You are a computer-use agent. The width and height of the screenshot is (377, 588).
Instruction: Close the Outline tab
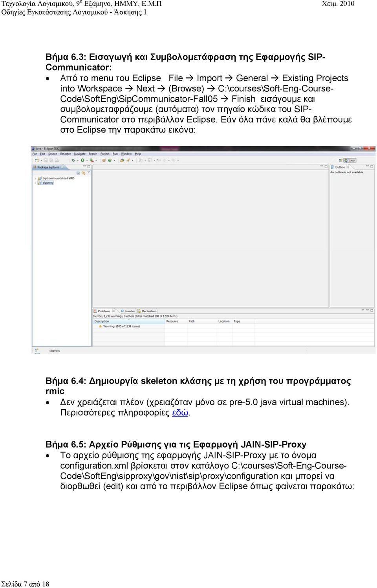tap(348, 167)
